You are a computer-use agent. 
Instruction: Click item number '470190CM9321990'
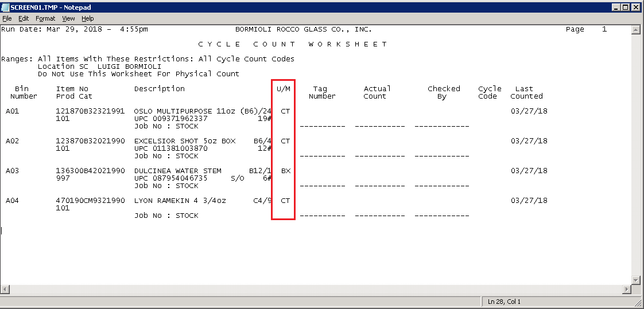point(90,201)
